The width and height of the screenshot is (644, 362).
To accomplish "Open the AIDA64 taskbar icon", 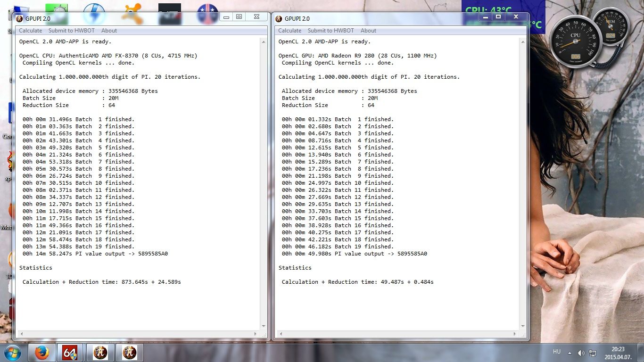I will (70, 353).
